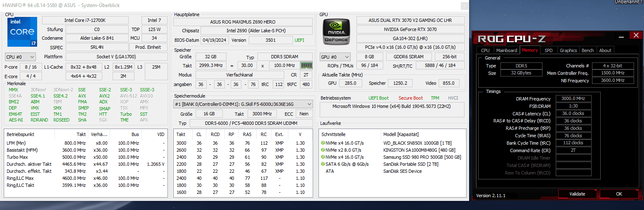
Task: Click the OK button in CPU-Z
Action: pos(619,194)
